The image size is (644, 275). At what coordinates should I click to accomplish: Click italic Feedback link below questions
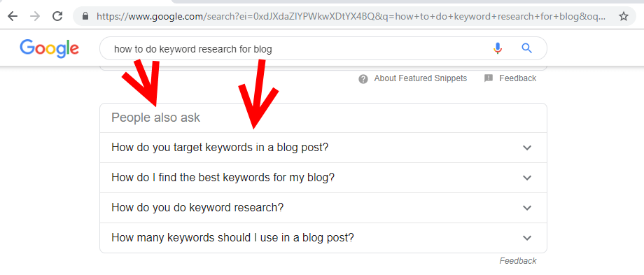517,260
